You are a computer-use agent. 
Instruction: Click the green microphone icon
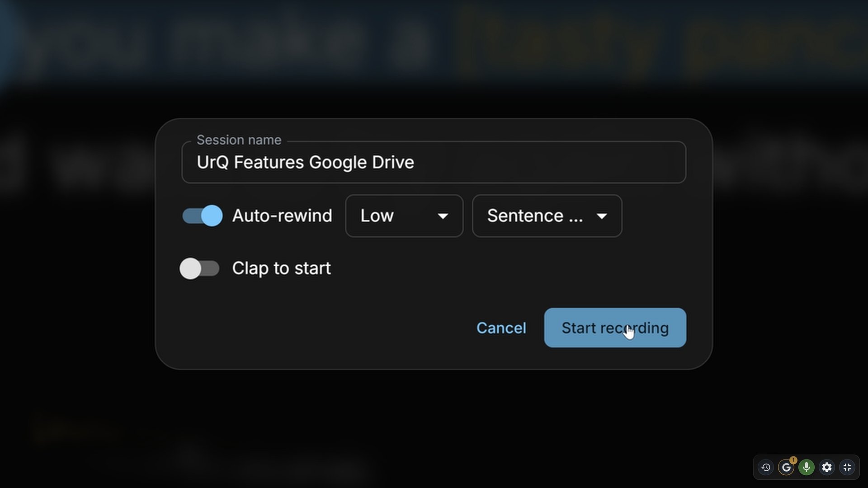807,467
